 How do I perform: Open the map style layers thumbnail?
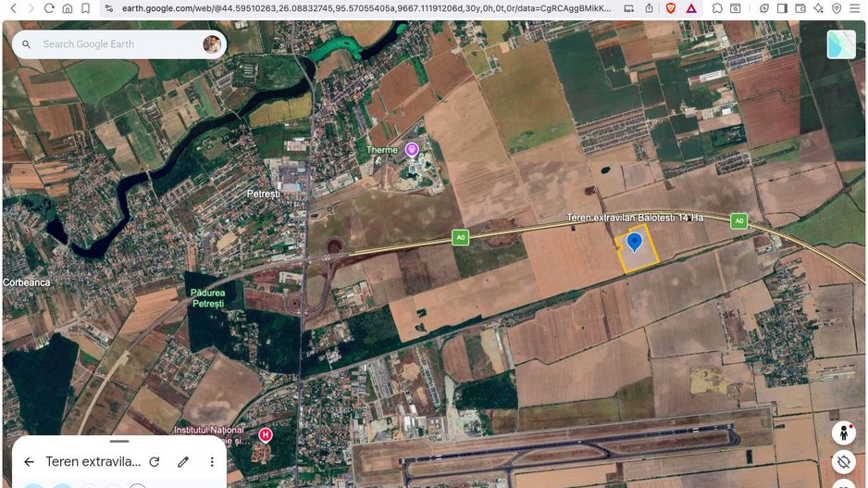coord(841,44)
